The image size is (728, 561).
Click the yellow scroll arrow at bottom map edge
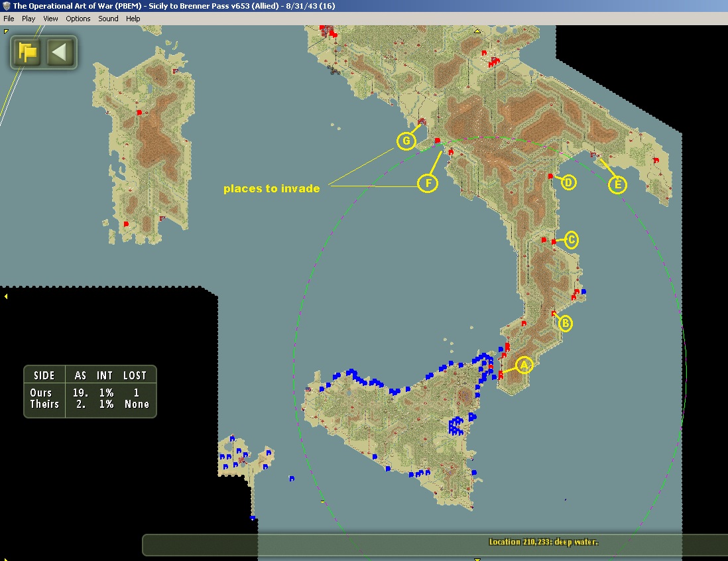pyautogui.click(x=477, y=559)
